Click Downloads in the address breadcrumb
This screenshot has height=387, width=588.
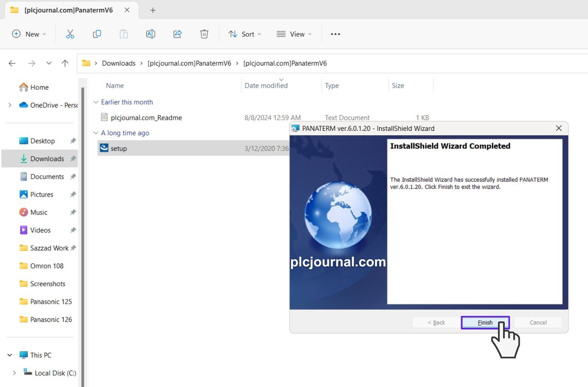(x=118, y=63)
